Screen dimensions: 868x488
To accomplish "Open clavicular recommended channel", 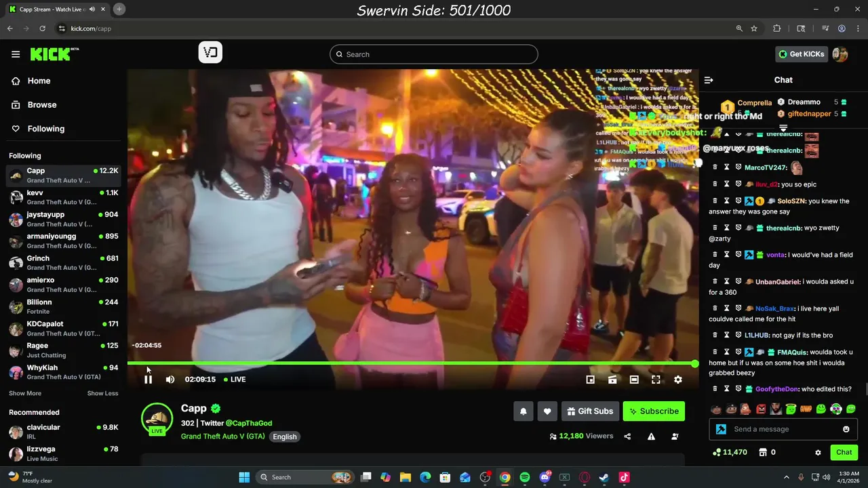I will coord(64,432).
